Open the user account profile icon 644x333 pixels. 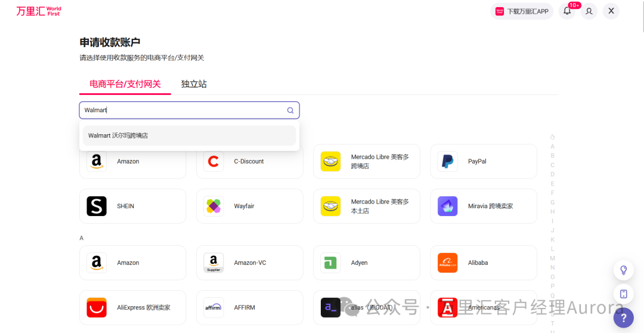point(589,11)
